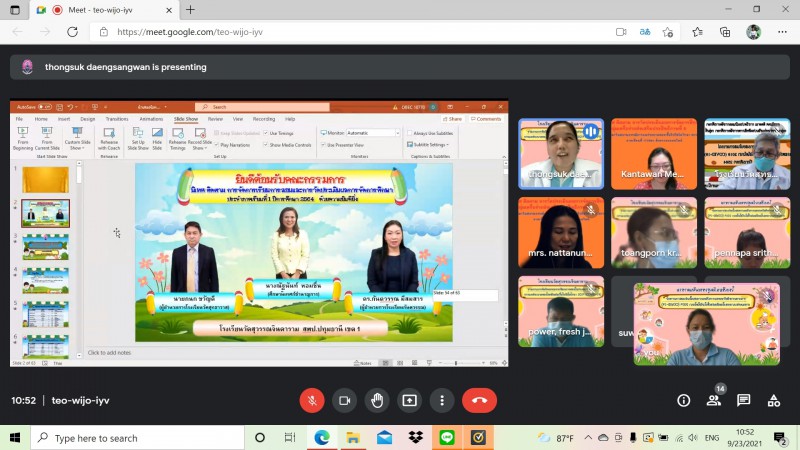800x450 pixels.
Task: Show the participants list
Action: coord(714,400)
